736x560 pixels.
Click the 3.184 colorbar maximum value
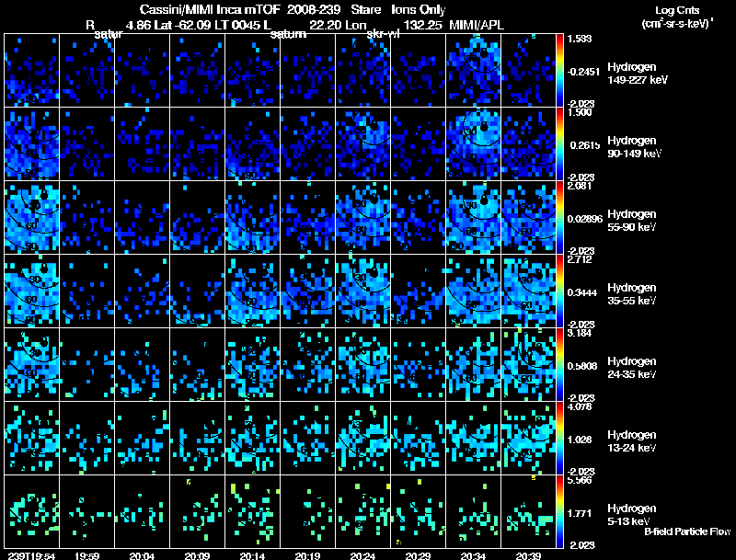[580, 333]
